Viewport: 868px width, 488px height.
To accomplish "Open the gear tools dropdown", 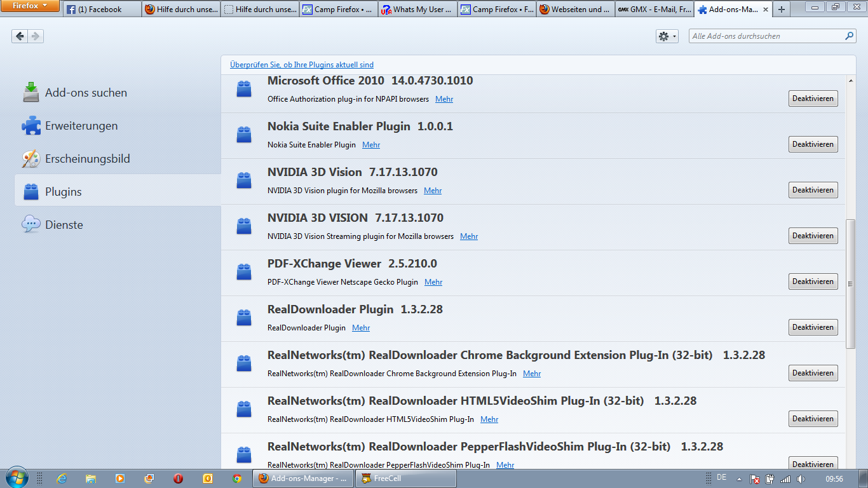I will click(x=667, y=36).
